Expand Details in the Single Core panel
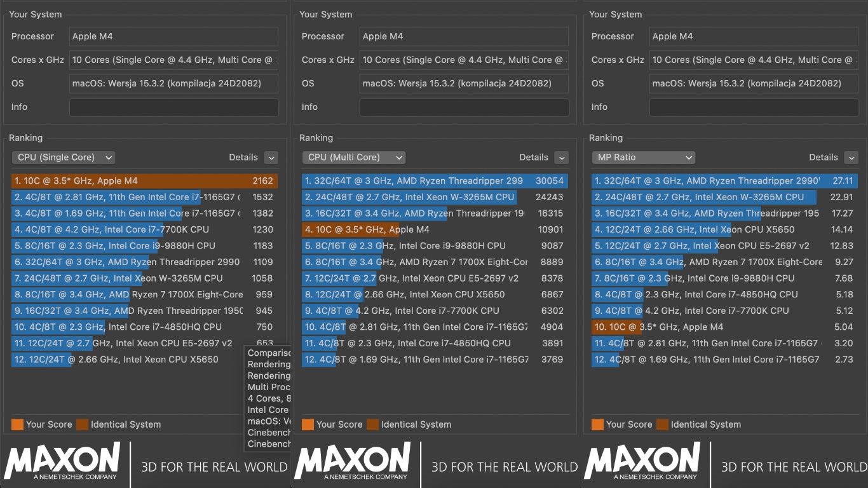Image resolution: width=868 pixels, height=488 pixels. click(271, 158)
